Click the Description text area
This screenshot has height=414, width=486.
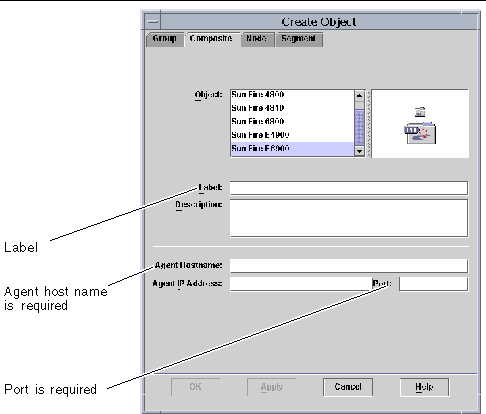click(x=349, y=218)
